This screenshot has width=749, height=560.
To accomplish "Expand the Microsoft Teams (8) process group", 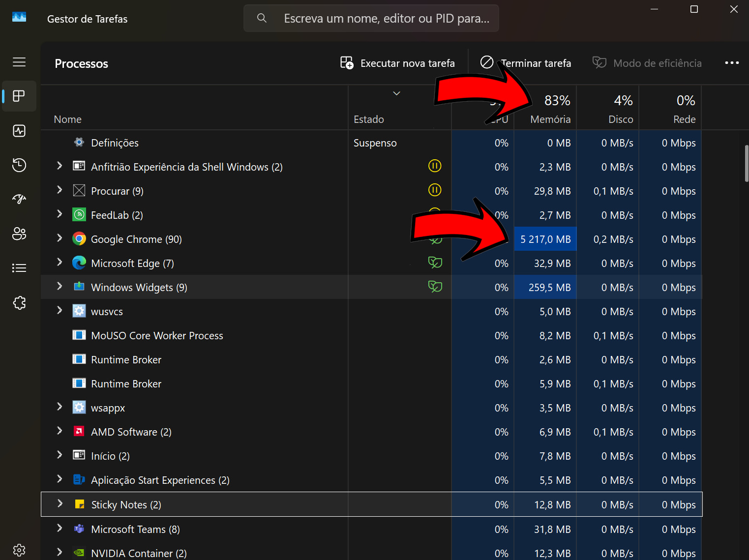I will (60, 529).
